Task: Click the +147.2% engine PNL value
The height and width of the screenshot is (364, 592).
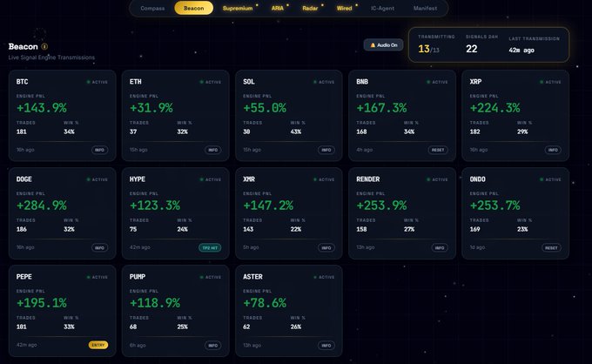Action: pos(268,206)
